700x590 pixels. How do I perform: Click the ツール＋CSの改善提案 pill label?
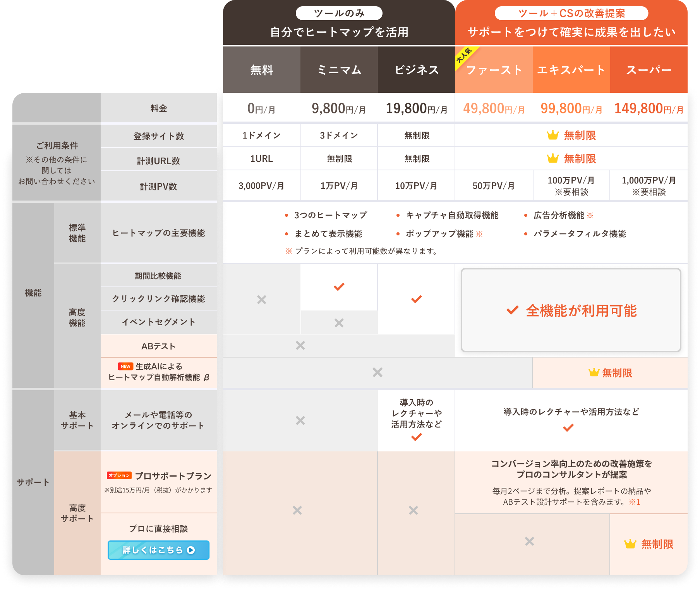[571, 13]
